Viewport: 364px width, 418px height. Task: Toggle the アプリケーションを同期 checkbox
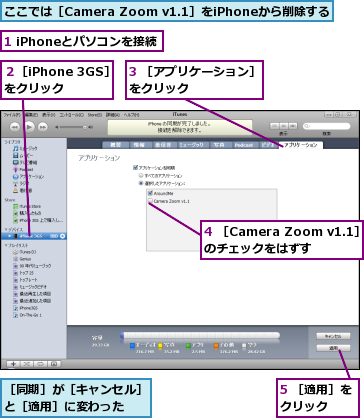pyautogui.click(x=135, y=168)
